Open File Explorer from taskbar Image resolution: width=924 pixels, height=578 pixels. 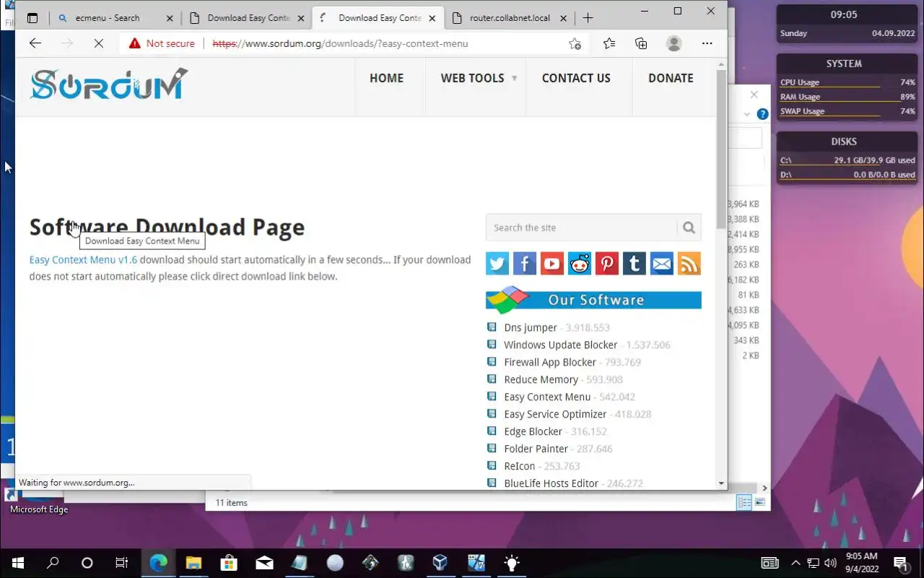[193, 563]
